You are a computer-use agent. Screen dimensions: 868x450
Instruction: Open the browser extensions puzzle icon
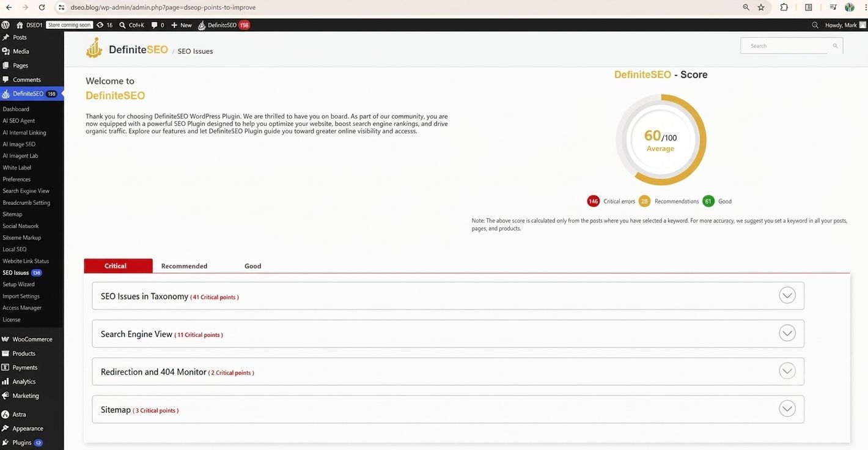(x=784, y=7)
